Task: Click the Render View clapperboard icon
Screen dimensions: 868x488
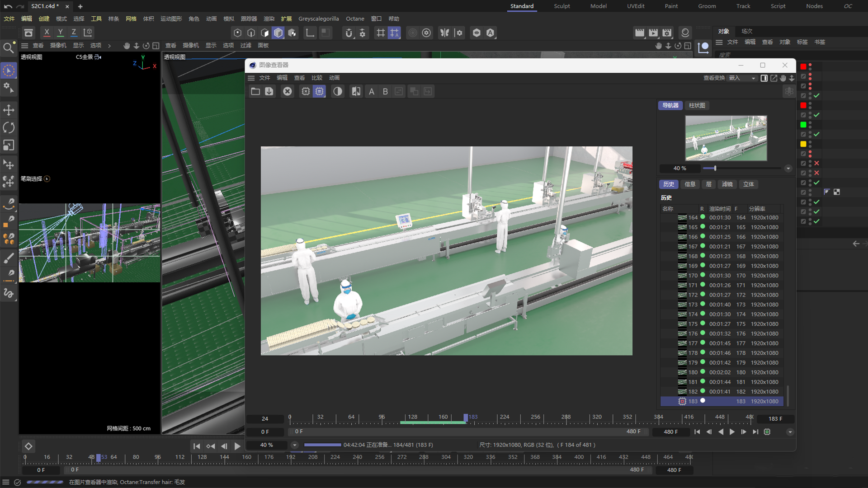Action: tap(639, 33)
